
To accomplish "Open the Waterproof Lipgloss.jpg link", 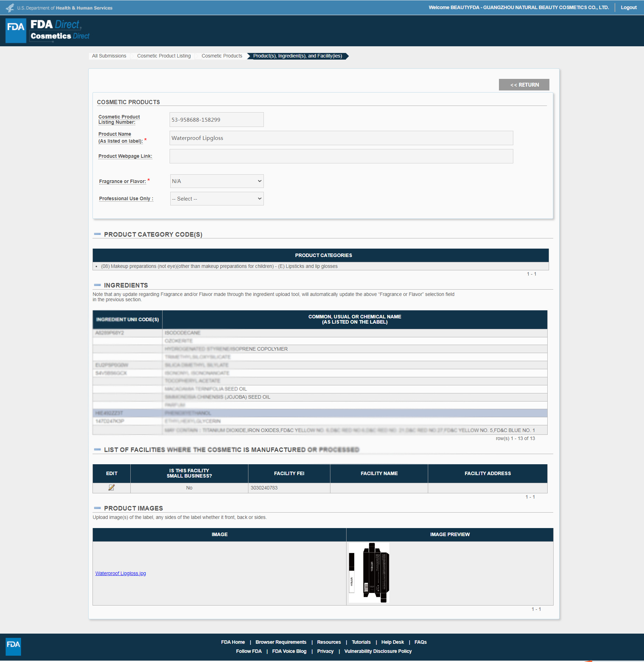I will pos(121,573).
